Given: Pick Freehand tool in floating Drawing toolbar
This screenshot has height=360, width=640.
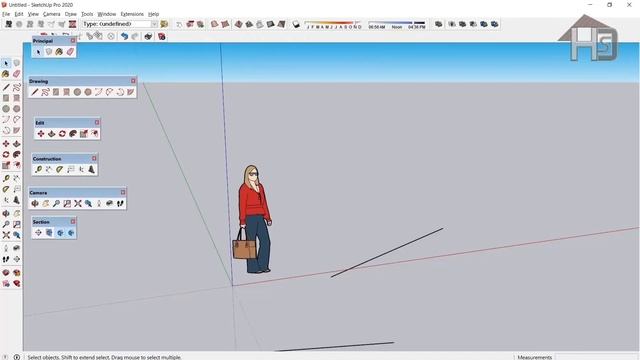Looking at the screenshot, I should pos(45,92).
